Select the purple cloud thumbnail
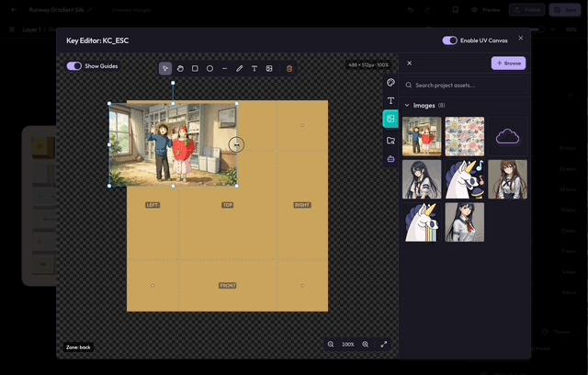 pos(507,136)
